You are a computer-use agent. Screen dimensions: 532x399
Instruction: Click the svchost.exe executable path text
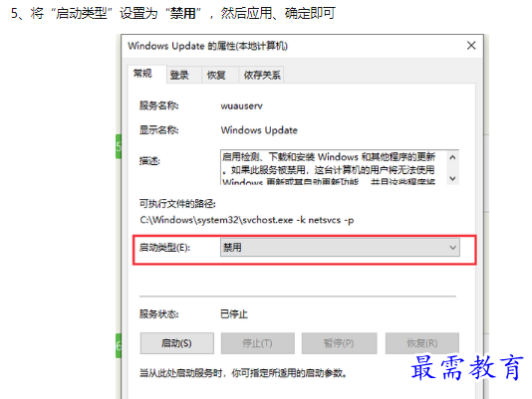[x=247, y=220]
